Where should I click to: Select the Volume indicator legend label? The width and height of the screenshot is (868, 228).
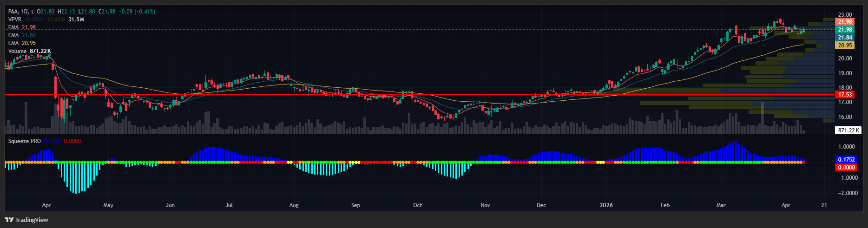[x=18, y=51]
